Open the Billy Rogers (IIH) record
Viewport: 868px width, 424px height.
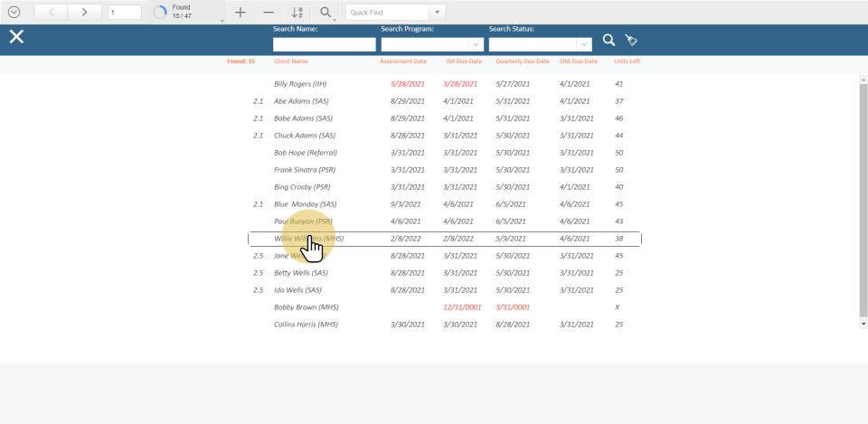300,84
